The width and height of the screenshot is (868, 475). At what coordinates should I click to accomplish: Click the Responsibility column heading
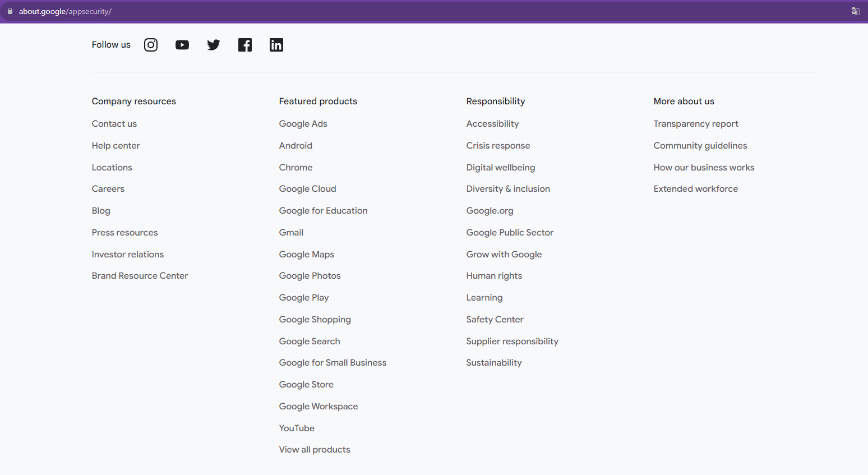pos(496,102)
